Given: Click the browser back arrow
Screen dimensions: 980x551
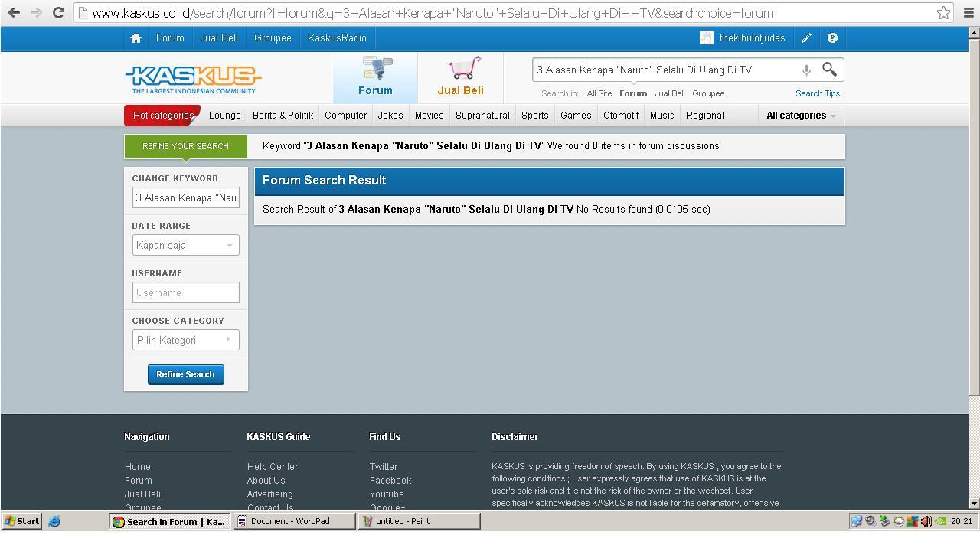Looking at the screenshot, I should point(14,12).
